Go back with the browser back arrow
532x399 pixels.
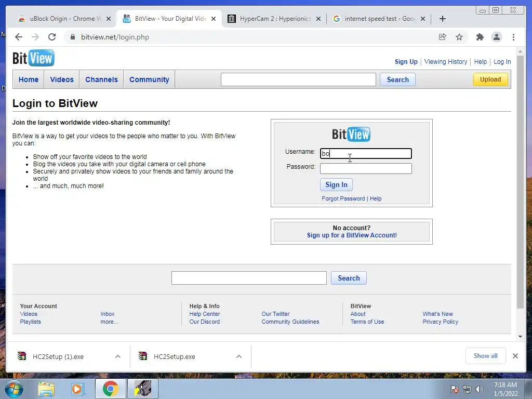19,37
